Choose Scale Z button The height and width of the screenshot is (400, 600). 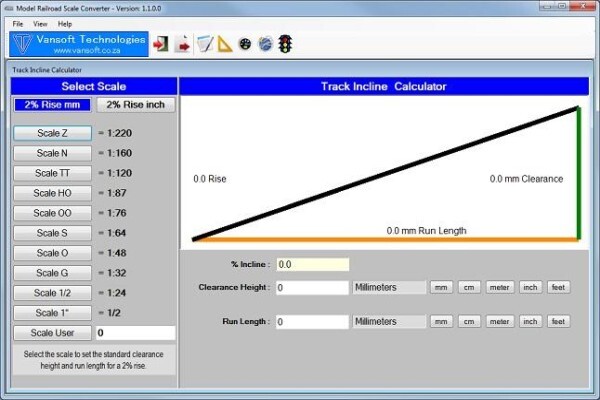[x=52, y=133]
